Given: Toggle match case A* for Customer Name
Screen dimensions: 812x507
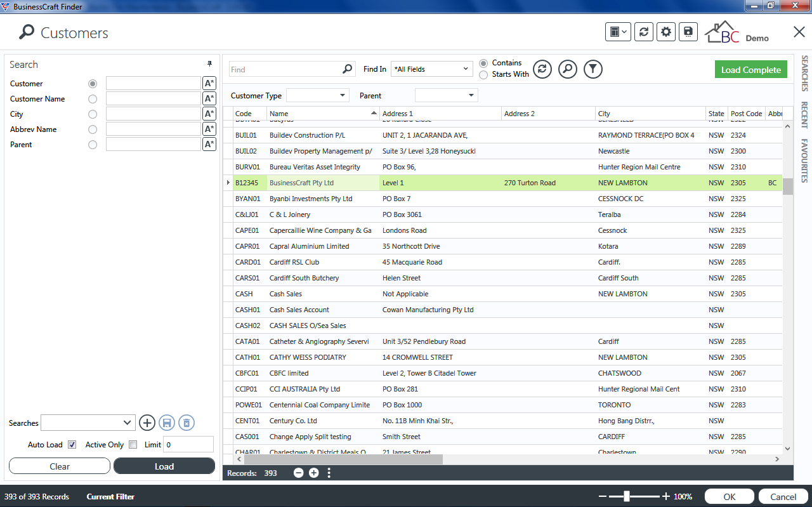Looking at the screenshot, I should [x=209, y=99].
